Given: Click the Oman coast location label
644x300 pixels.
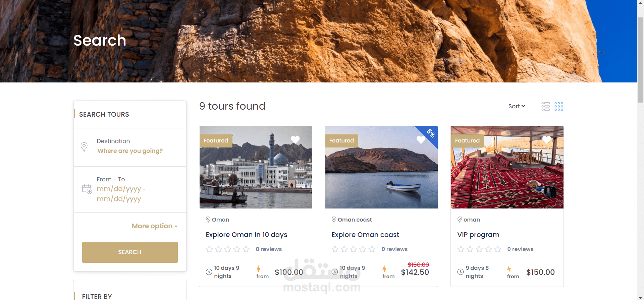Looking at the screenshot, I should (355, 220).
